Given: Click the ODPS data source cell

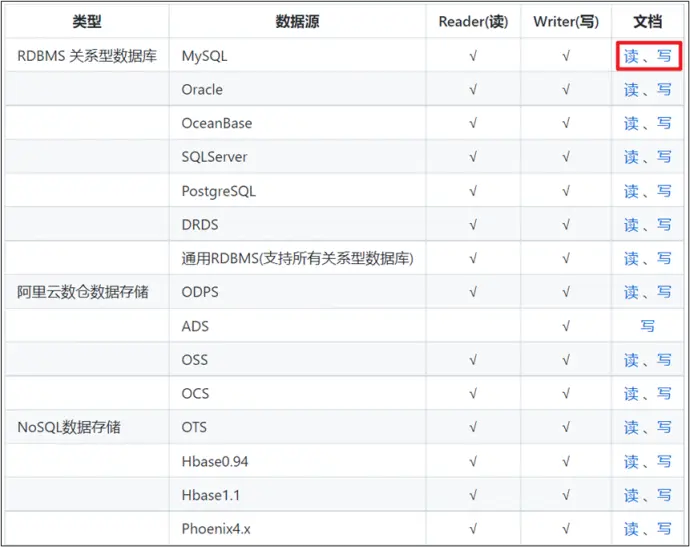Looking at the screenshot, I should tap(297, 292).
